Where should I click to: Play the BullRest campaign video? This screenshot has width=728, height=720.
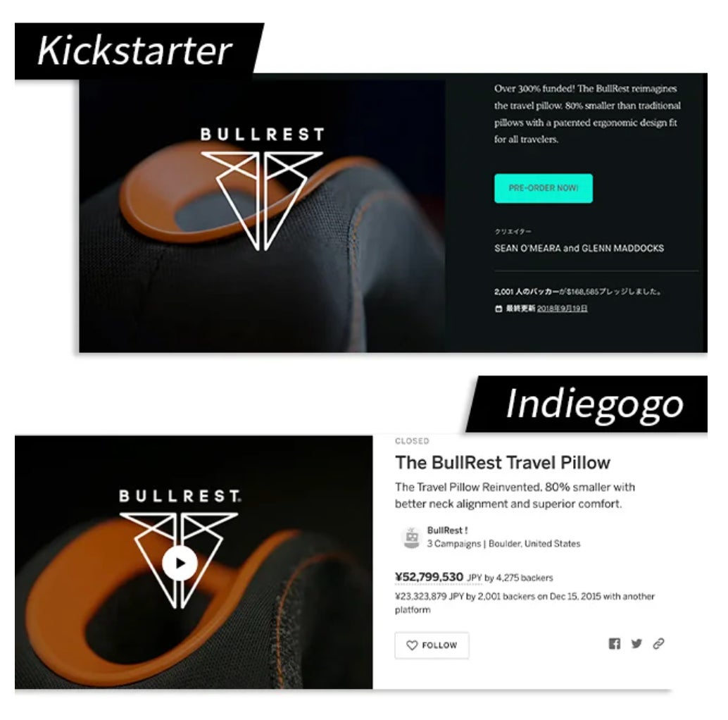[180, 563]
